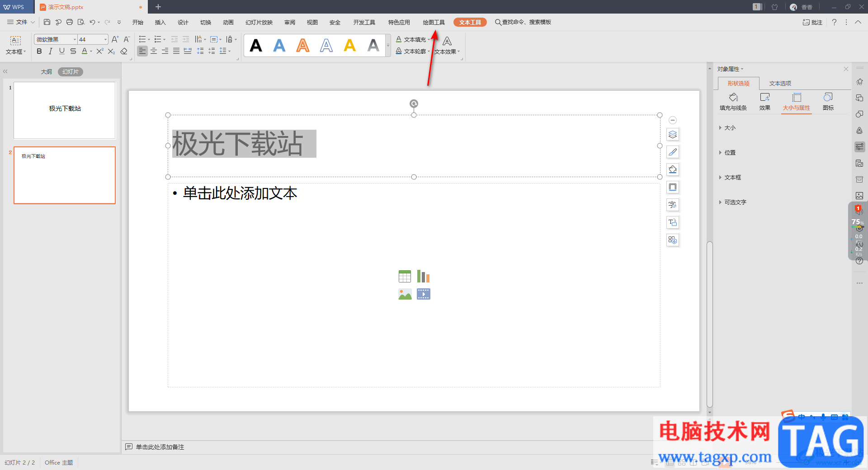Save the document with the save icon
Viewport: 868px width, 470px height.
(47, 22)
